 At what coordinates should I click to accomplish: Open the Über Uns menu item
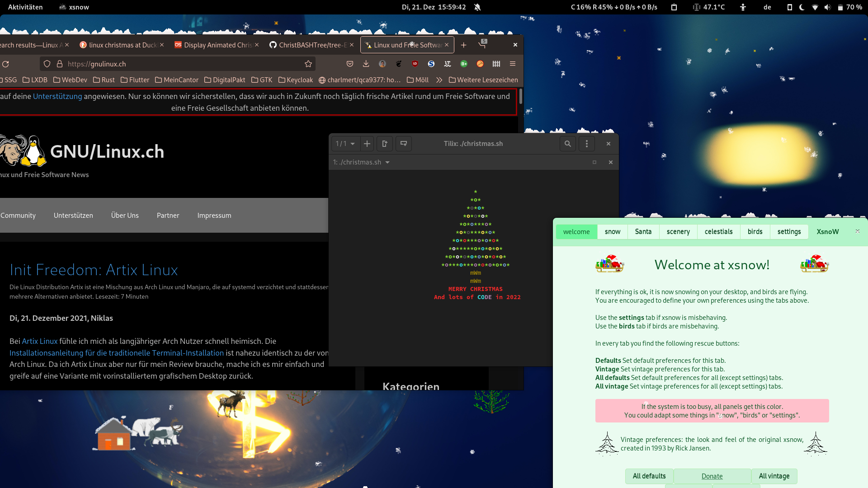pos(125,216)
